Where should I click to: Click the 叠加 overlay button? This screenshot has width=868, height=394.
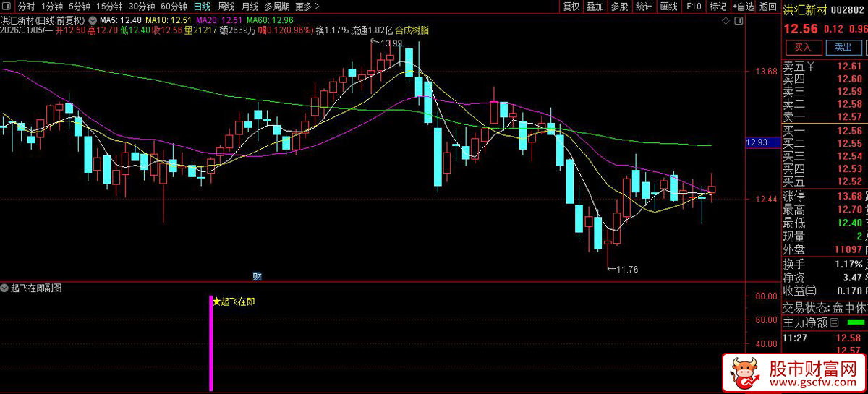point(595,6)
